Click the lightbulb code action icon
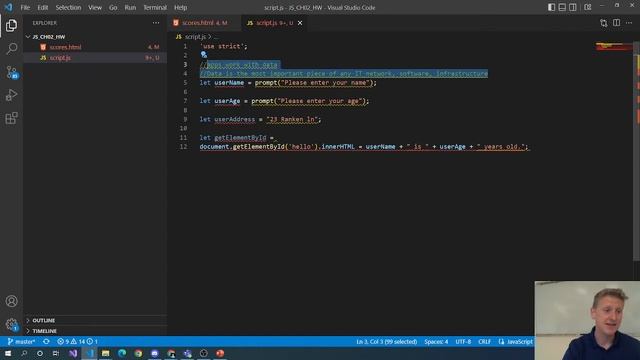Image resolution: width=640 pixels, height=360 pixels. pyautogui.click(x=204, y=55)
